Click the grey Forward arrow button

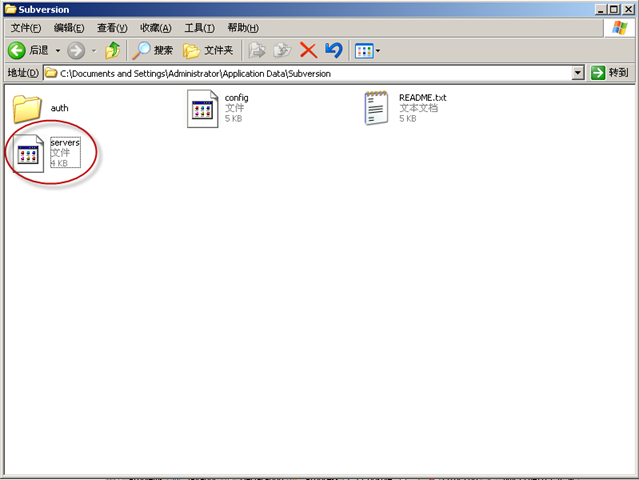pos(76,51)
